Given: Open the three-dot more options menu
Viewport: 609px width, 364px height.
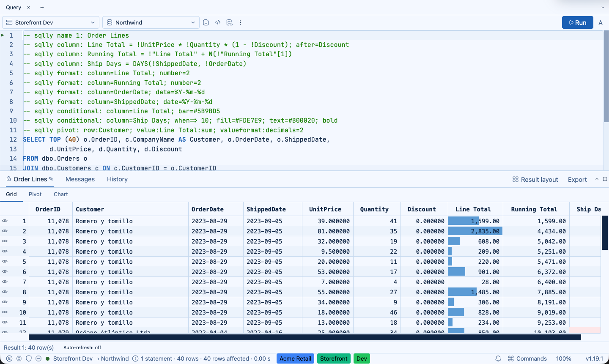Looking at the screenshot, I should (x=240, y=22).
